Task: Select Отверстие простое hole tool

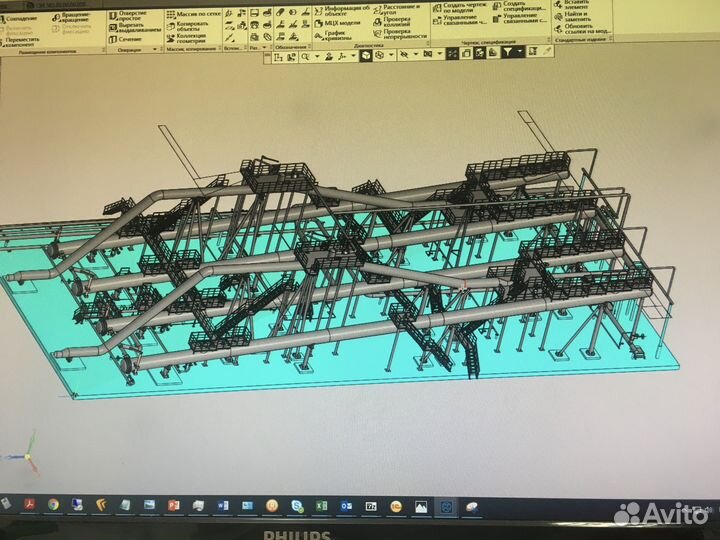Action: click(x=128, y=16)
